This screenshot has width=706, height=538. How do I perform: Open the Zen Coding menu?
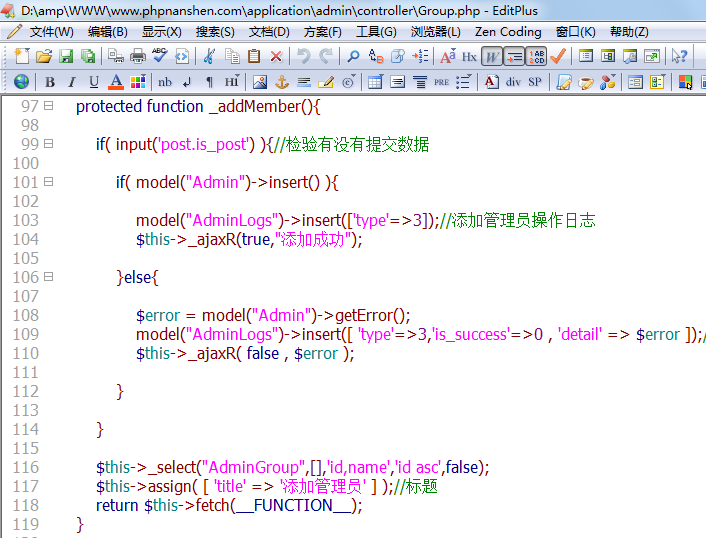[x=508, y=32]
